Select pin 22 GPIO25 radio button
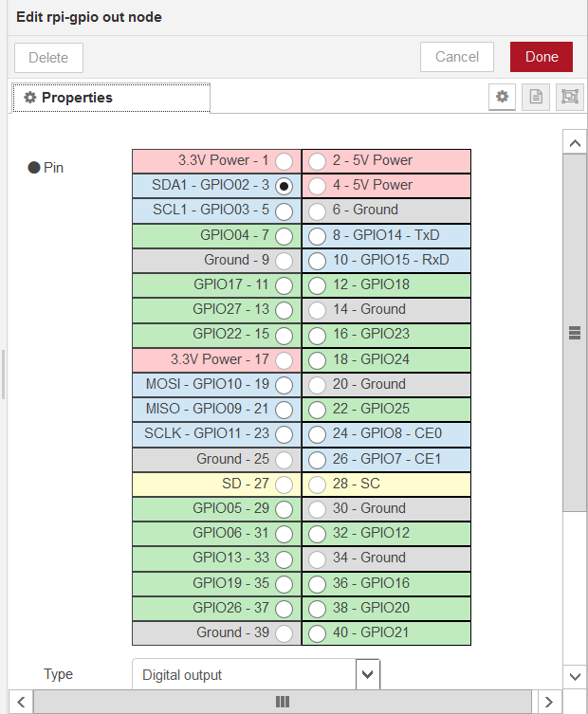This screenshot has width=588, height=714. coord(318,409)
